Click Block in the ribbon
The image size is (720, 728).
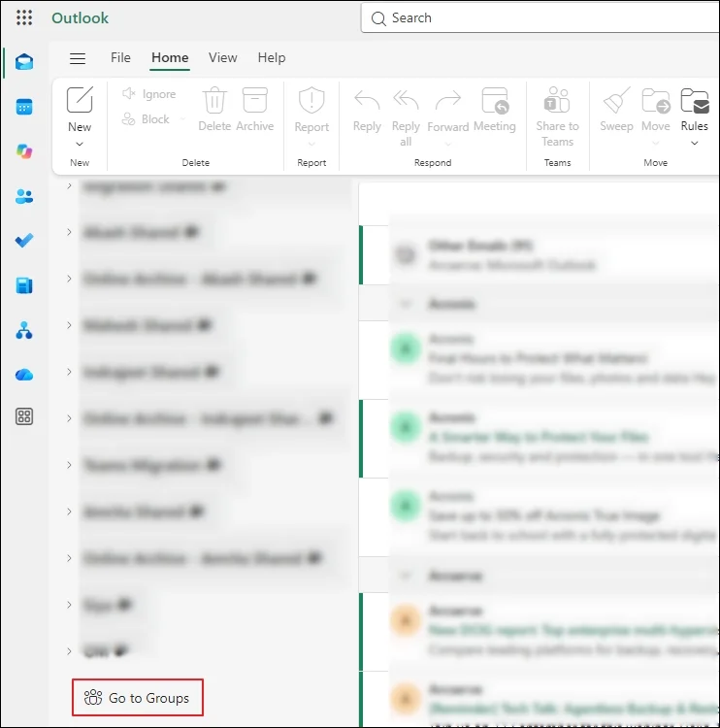[146, 119]
